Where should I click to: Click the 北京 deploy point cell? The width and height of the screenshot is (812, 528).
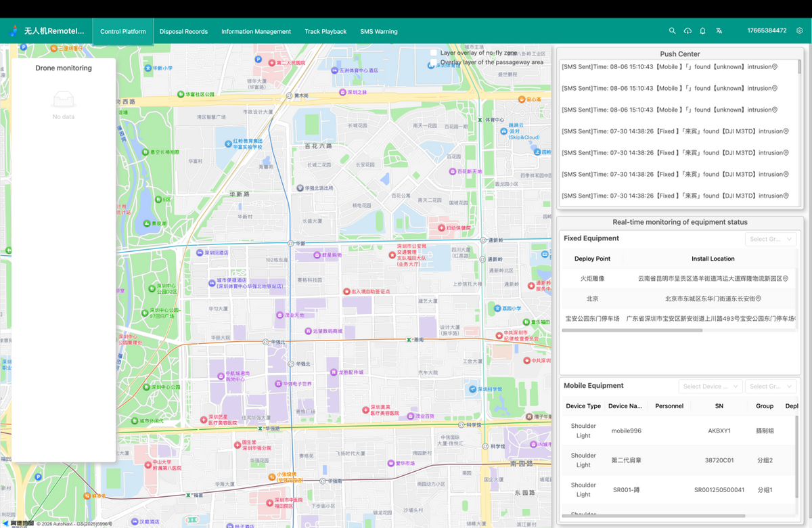coord(592,299)
